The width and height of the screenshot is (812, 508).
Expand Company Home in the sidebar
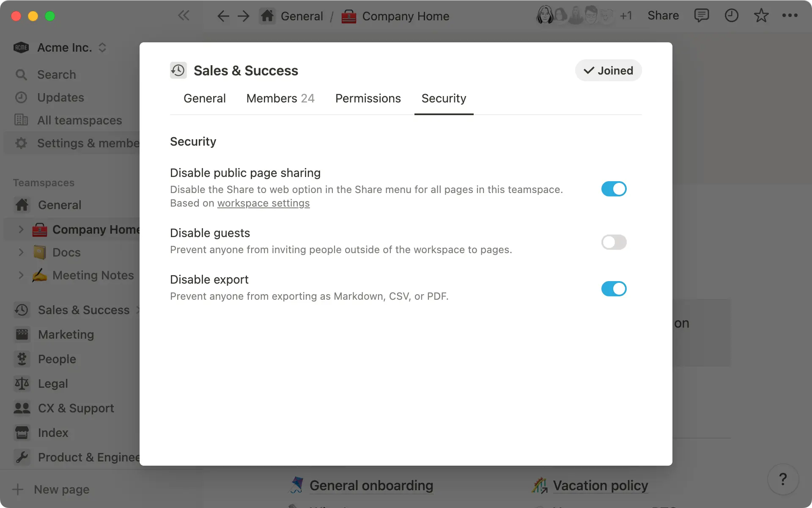click(x=21, y=229)
